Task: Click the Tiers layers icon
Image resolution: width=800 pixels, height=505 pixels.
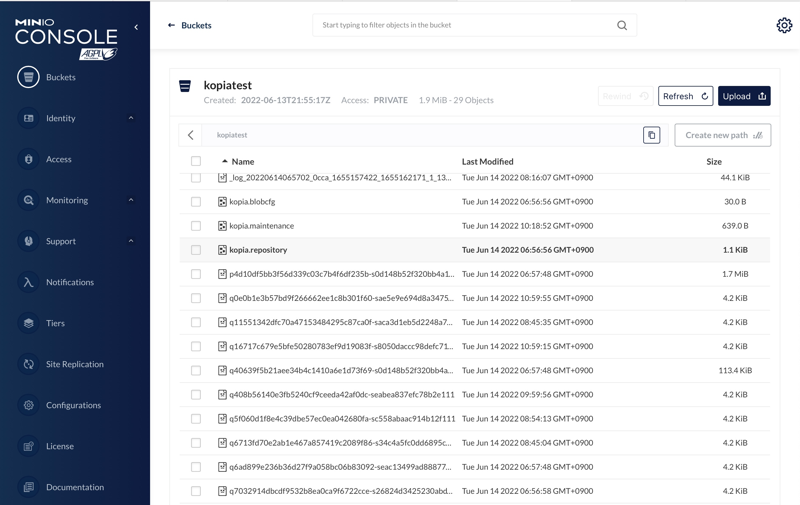Action: [x=28, y=323]
